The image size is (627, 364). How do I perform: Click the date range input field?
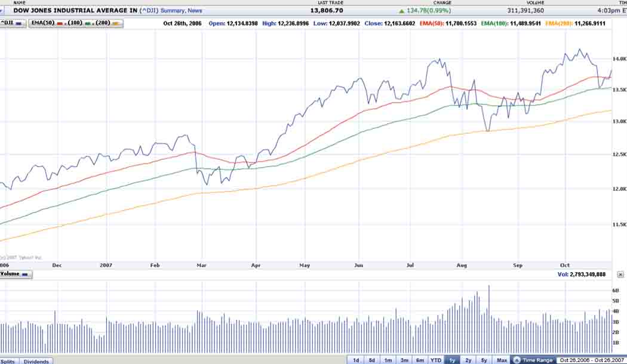[591, 360]
